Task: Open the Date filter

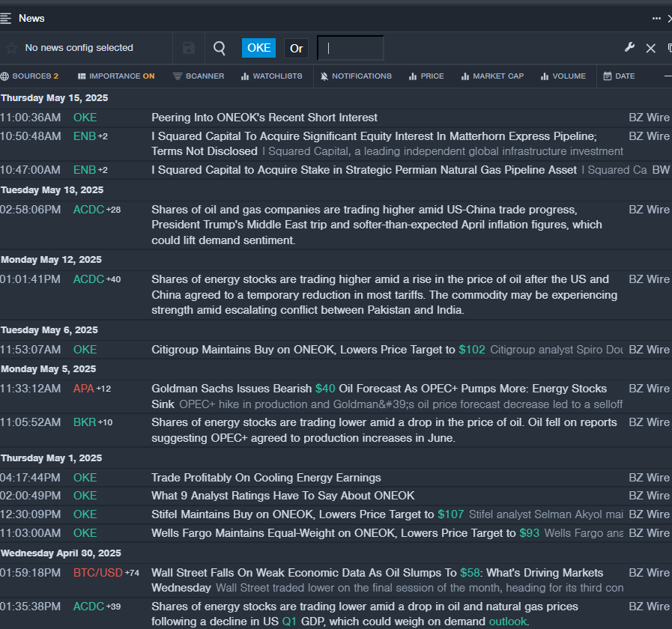Action: pos(620,76)
